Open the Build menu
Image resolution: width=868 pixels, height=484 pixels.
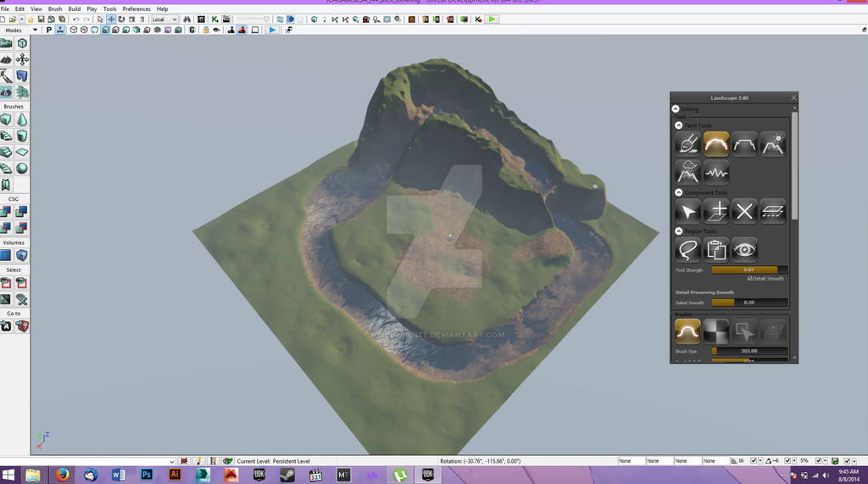73,8
